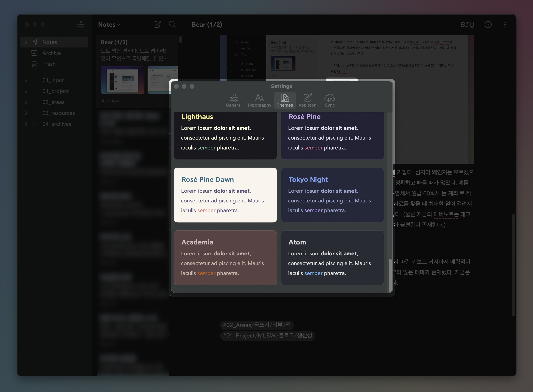Screen dimensions: 533x392
Task: Select the 01_input tag
Action: pyautogui.click(x=53, y=80)
